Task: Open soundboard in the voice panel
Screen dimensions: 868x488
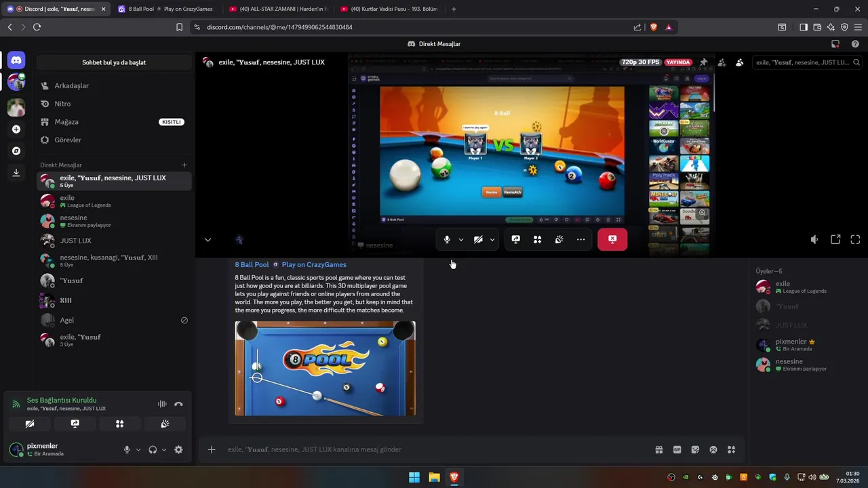Action: pyautogui.click(x=164, y=424)
